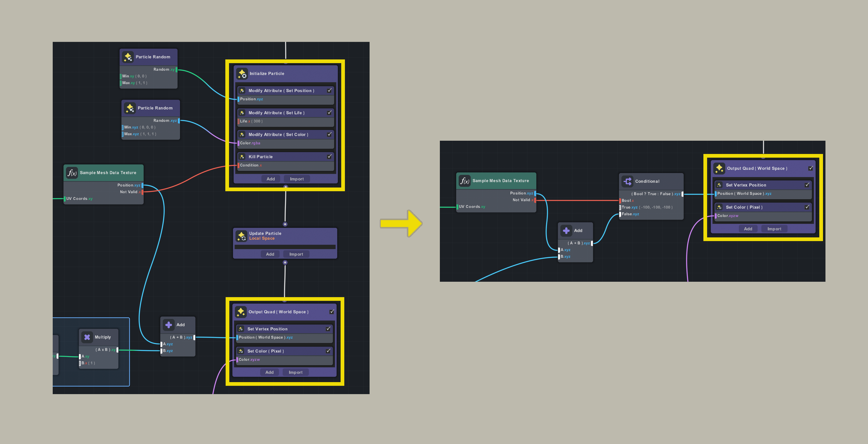Click the Conditional node icon
Image resolution: width=868 pixels, height=444 pixels.
(x=627, y=181)
